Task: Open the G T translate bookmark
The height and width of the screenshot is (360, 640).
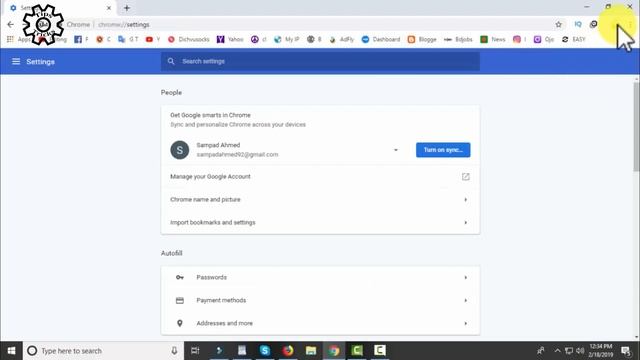Action: (x=128, y=39)
